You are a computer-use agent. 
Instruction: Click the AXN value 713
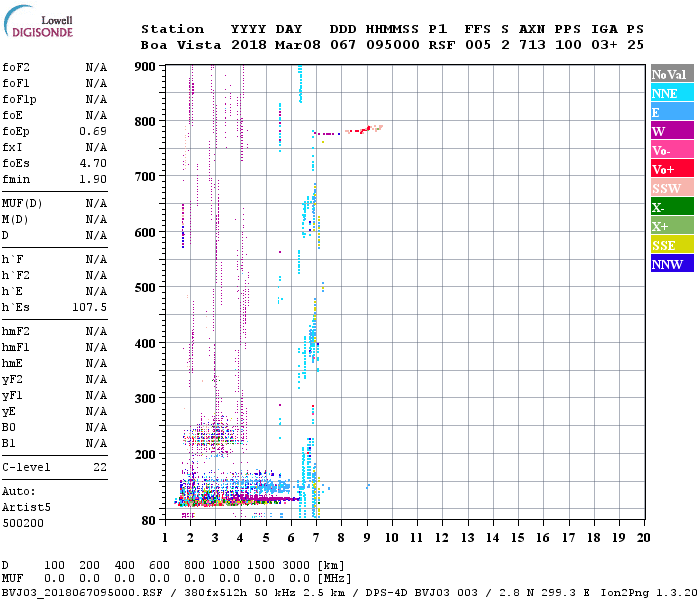pyautogui.click(x=532, y=45)
